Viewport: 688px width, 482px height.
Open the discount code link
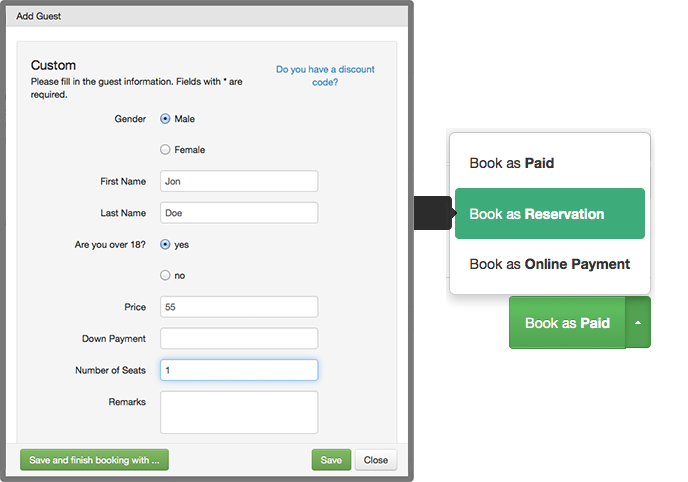pyautogui.click(x=325, y=76)
